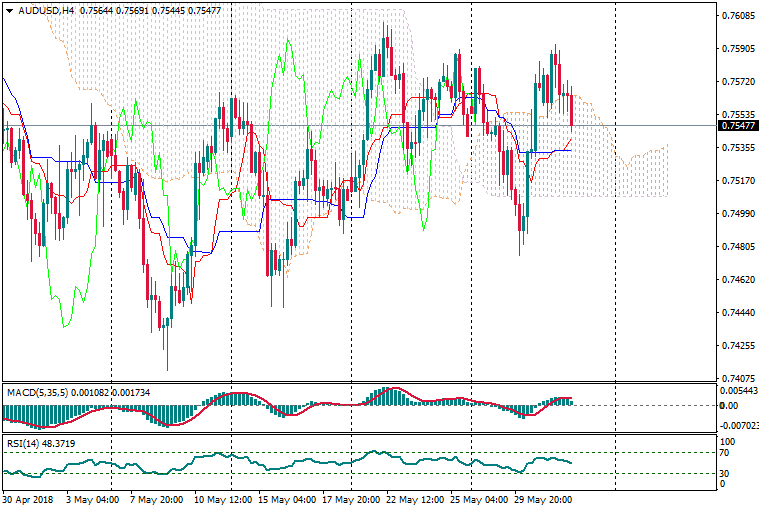Click the RSI 30 level label
This screenshot has height=511, width=759.
726,473
